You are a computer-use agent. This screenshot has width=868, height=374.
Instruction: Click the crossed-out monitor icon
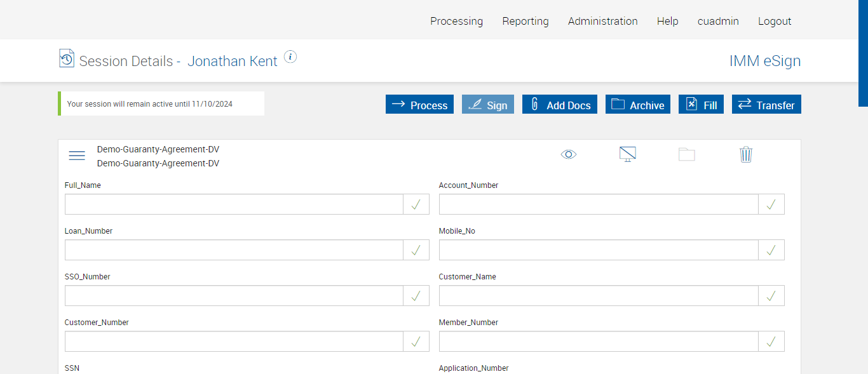point(628,154)
